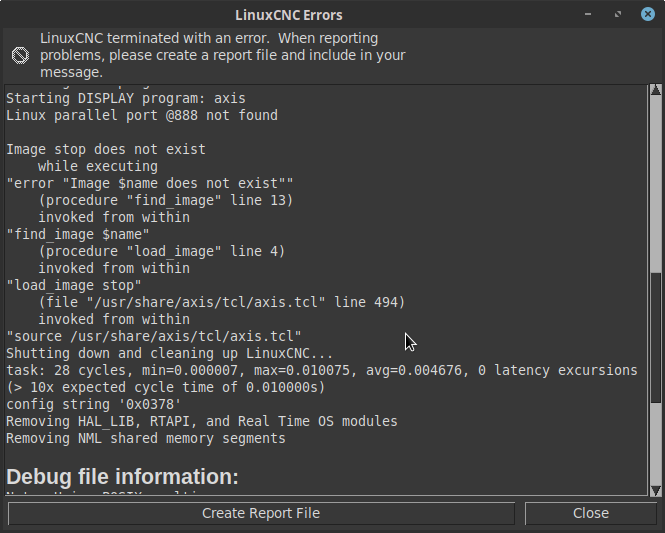
Task: Click the line 'Image stop does not exist'
Action: 106,149
